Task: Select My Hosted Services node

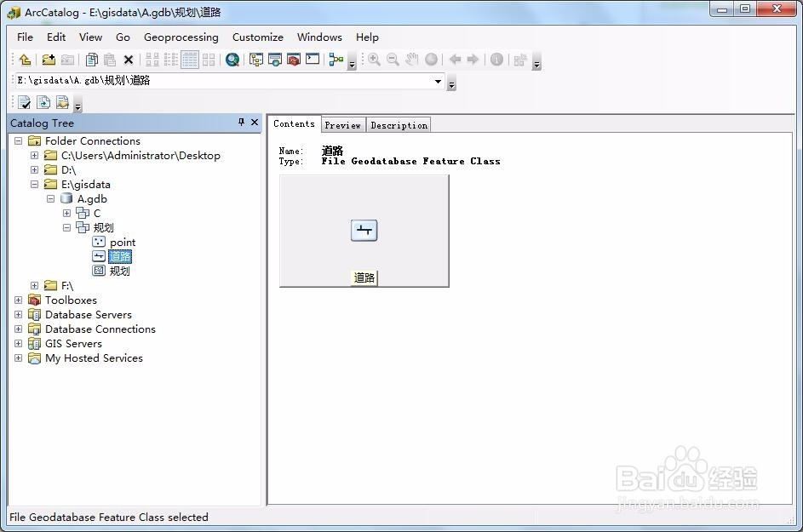Action: tap(94, 358)
